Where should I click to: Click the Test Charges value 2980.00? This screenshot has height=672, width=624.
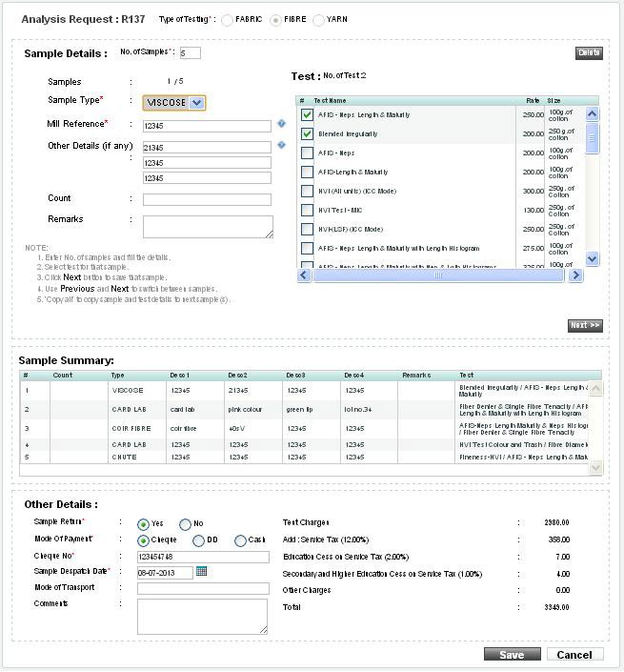(556, 522)
